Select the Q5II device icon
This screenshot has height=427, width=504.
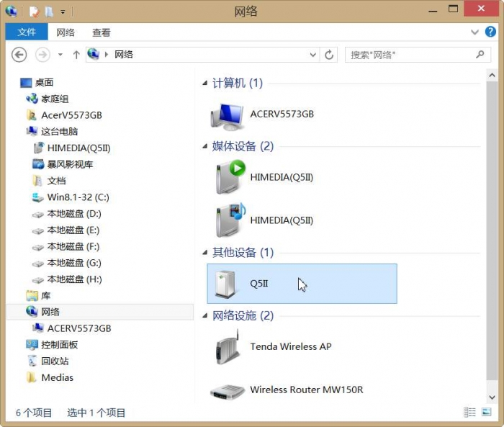225,284
